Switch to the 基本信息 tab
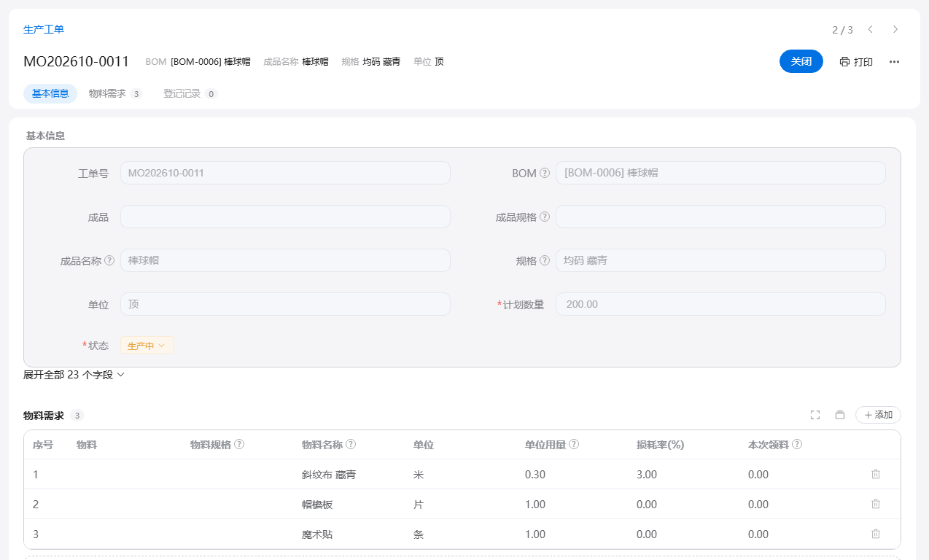929x560 pixels. pyautogui.click(x=50, y=93)
